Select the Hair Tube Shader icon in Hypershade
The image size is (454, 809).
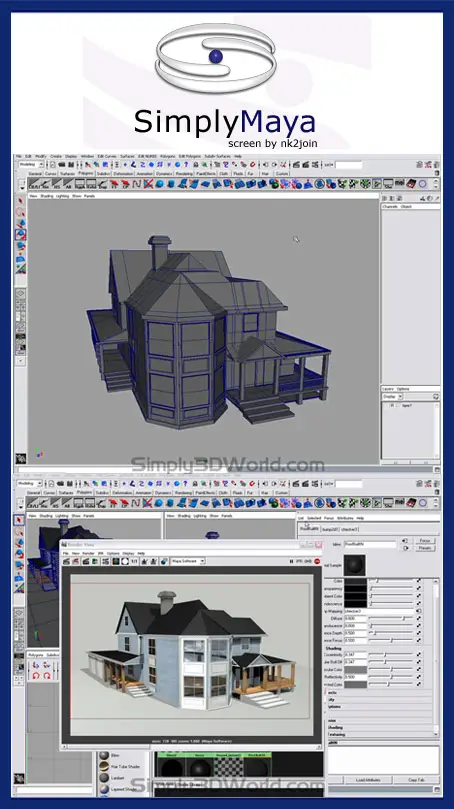click(x=104, y=767)
